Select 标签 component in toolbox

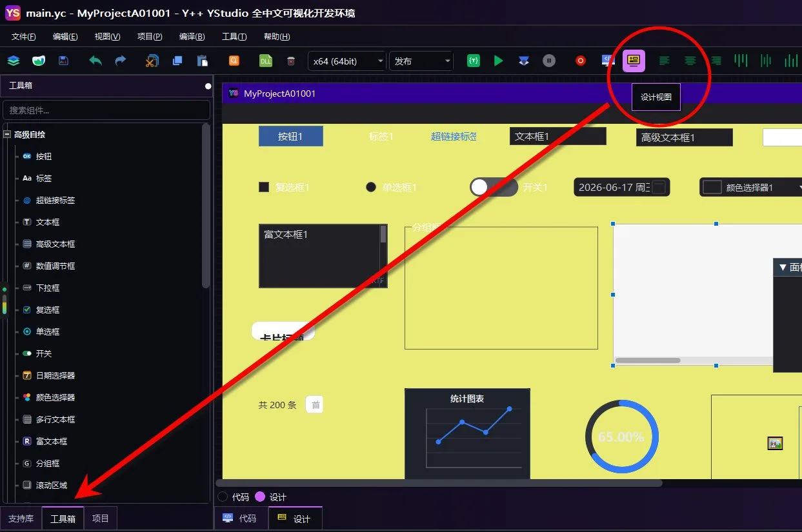click(44, 178)
